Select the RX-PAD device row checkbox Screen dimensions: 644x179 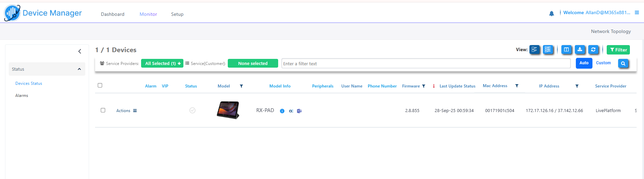coord(103,110)
